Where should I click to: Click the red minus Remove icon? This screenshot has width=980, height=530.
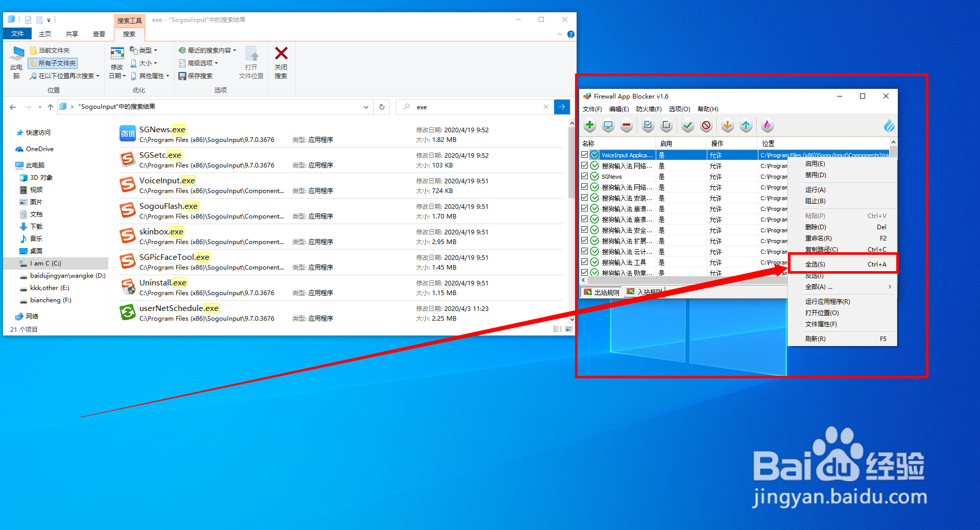[627, 125]
